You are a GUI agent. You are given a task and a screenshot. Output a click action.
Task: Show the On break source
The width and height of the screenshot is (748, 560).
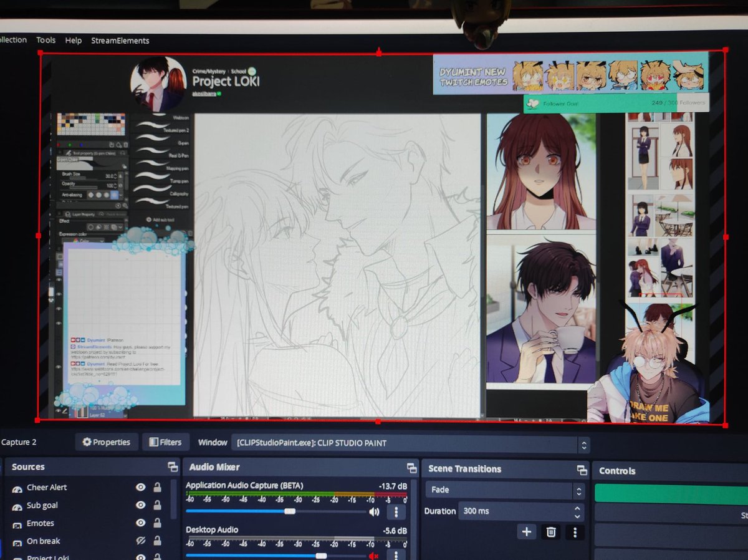(x=141, y=541)
